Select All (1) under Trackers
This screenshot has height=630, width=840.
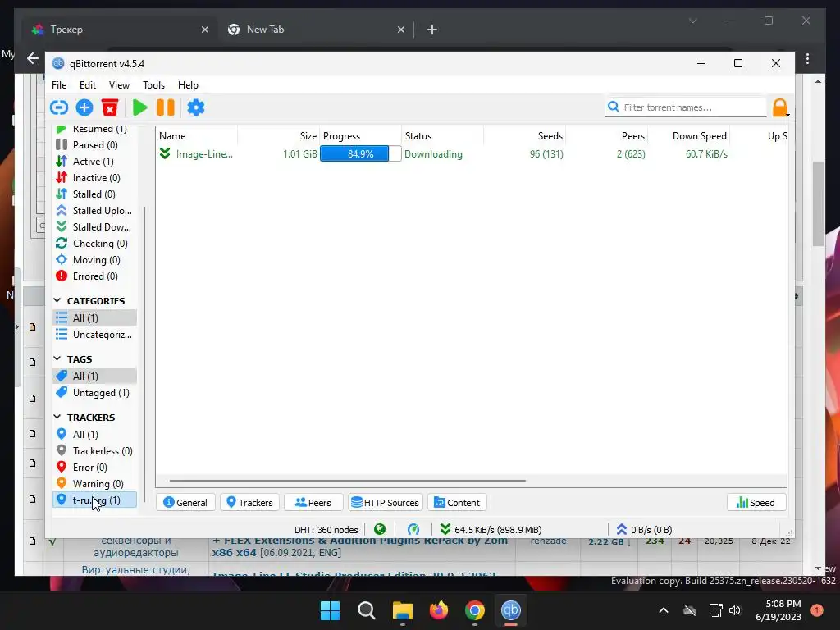point(95,435)
